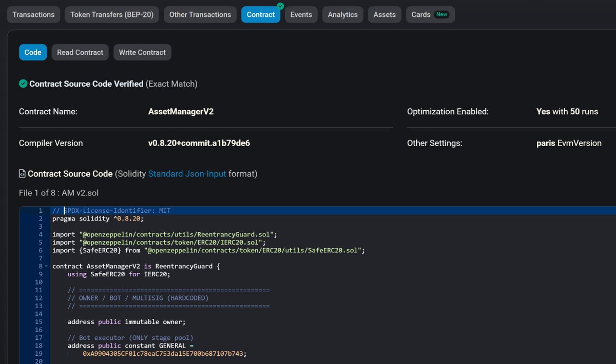Click the source code file icon
Screen dimensions: 616x364
[23, 174]
